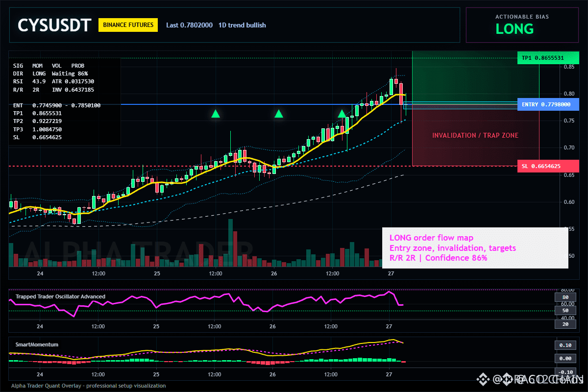Click the SIG MOM VOL PROB header row
This screenshot has height=392, width=588.
coord(49,65)
